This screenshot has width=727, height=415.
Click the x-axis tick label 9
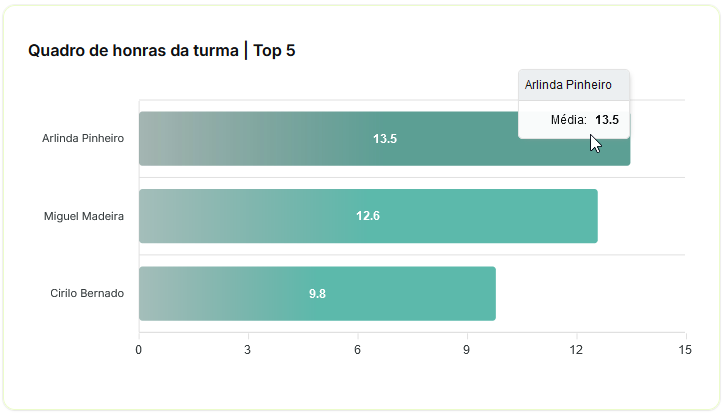pos(467,350)
